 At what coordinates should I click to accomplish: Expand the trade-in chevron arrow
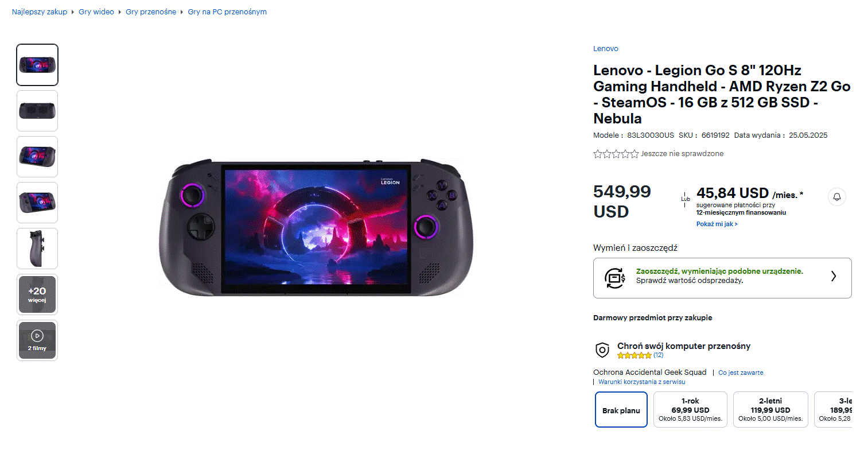point(834,276)
